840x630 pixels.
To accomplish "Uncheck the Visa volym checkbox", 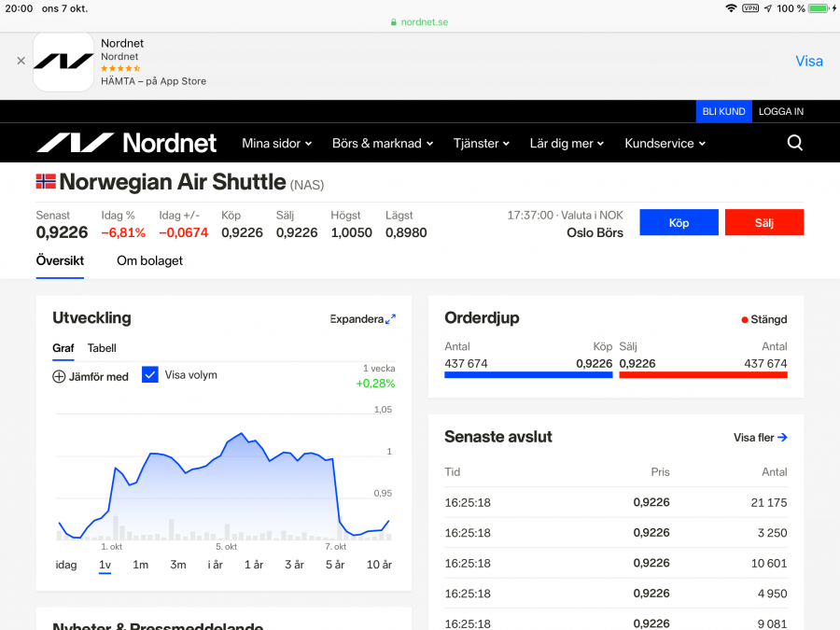I will click(150, 374).
